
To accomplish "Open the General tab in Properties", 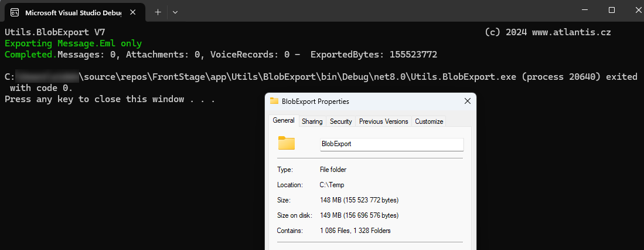I will pos(284,121).
